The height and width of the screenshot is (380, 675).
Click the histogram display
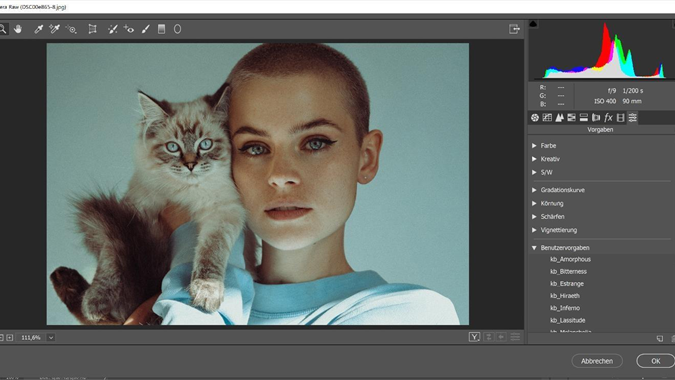(x=604, y=50)
